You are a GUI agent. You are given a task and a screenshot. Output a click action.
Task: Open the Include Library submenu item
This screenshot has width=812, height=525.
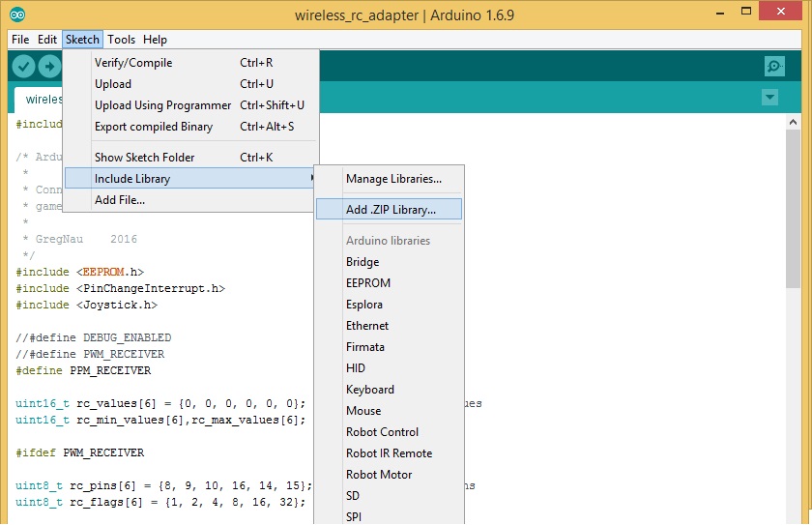pos(190,178)
